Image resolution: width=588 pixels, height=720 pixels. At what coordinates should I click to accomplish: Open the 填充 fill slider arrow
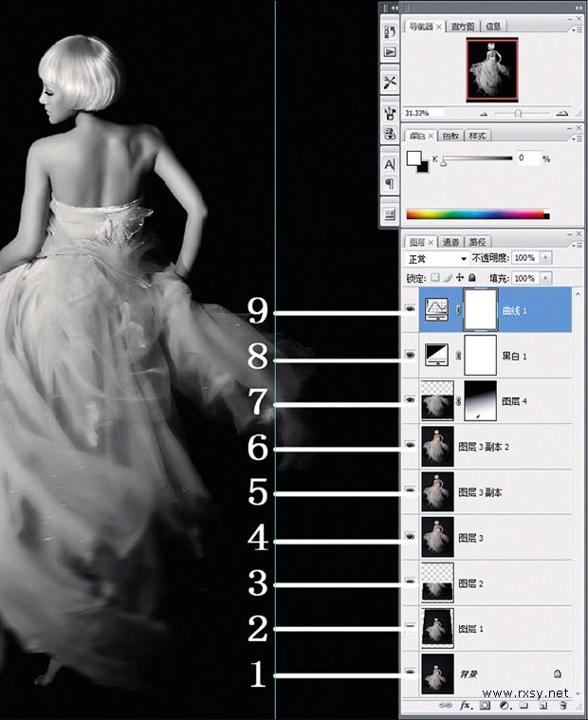(545, 278)
